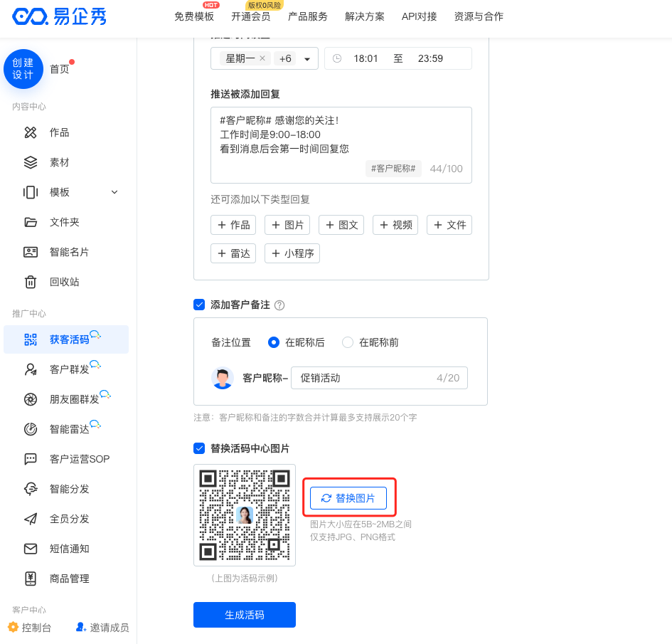Click the refresh icon on 替换图片
Screen dimensions: 672x644
(326, 498)
